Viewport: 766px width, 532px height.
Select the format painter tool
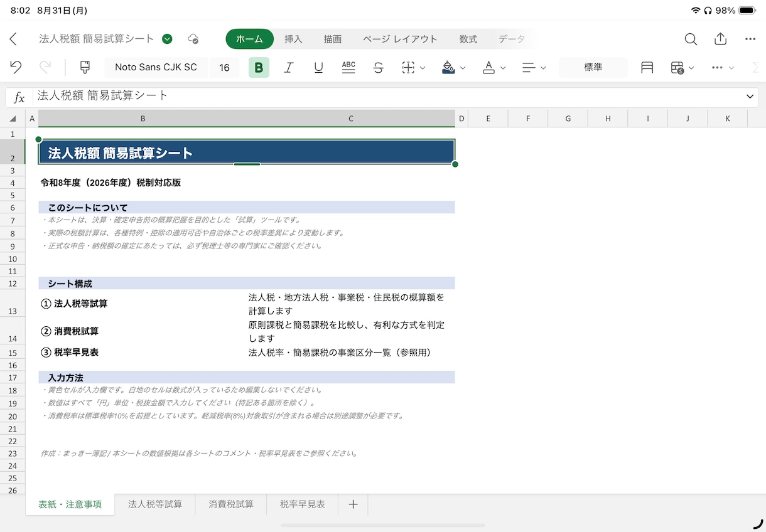(x=85, y=67)
